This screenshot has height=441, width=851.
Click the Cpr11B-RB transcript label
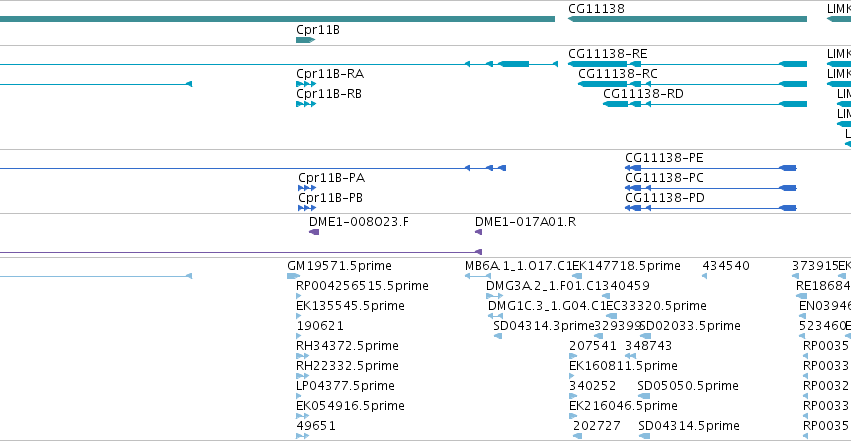(329, 94)
